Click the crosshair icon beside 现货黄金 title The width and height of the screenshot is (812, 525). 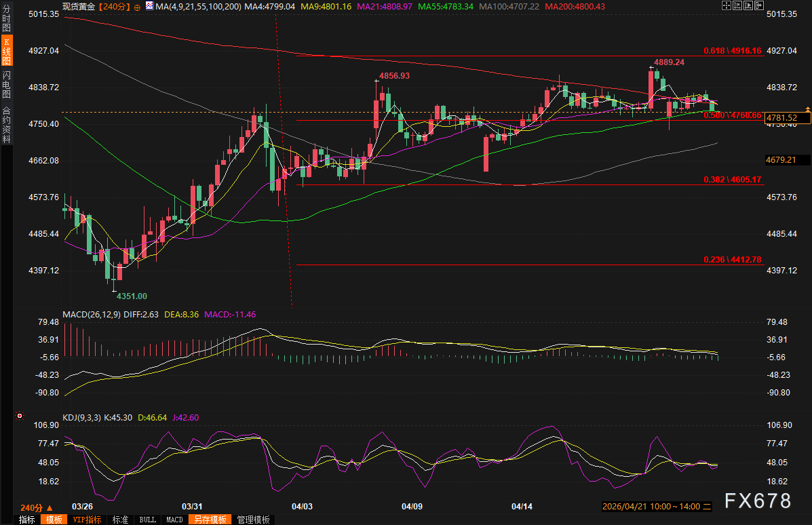(138, 7)
